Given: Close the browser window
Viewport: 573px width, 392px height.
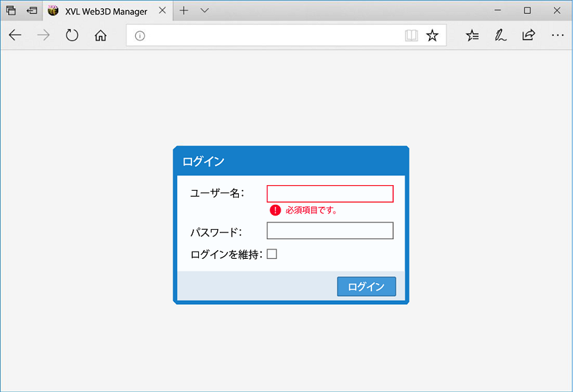Looking at the screenshot, I should click(x=557, y=10).
